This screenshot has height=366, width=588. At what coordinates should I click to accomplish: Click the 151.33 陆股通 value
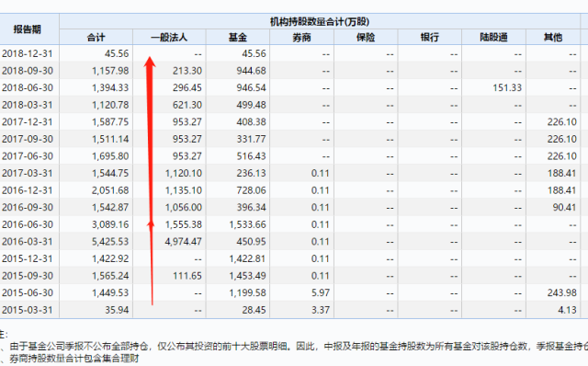coord(507,88)
